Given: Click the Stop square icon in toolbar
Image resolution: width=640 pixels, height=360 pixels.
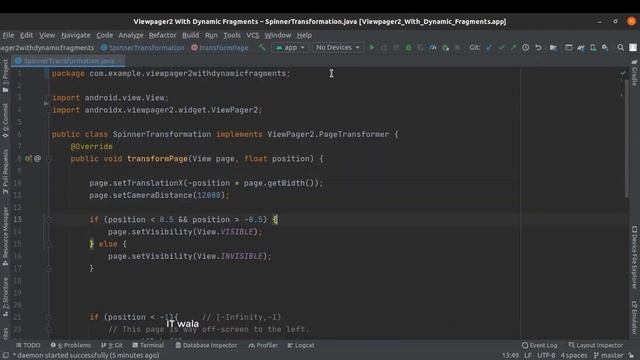Looking at the screenshot, I should pos(458,48).
